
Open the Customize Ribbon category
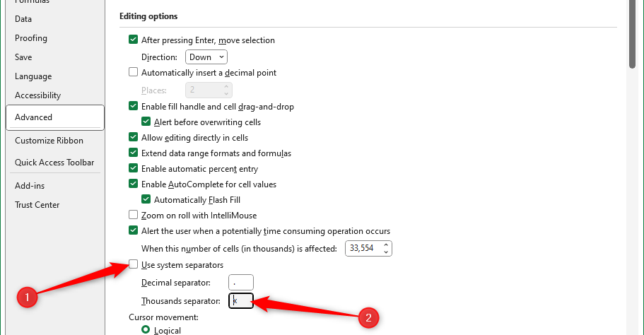coord(49,141)
